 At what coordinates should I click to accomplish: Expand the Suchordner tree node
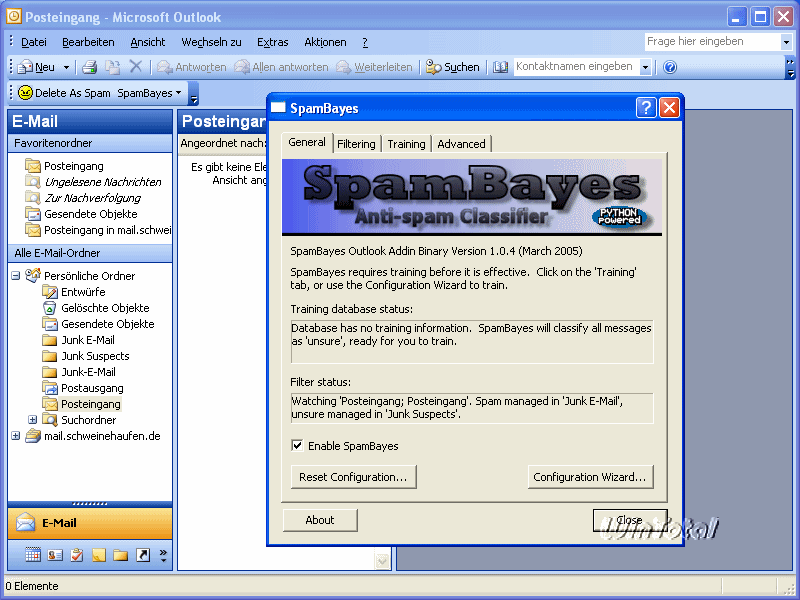[33, 419]
